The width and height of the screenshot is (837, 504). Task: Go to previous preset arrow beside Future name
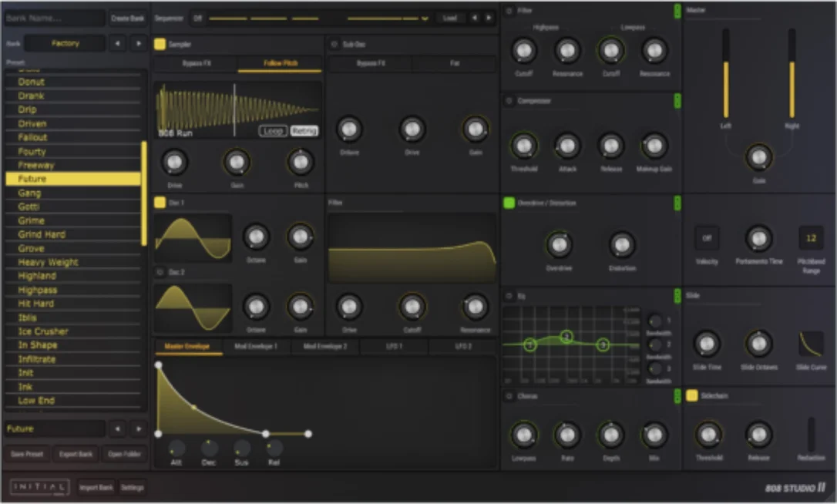(117, 428)
